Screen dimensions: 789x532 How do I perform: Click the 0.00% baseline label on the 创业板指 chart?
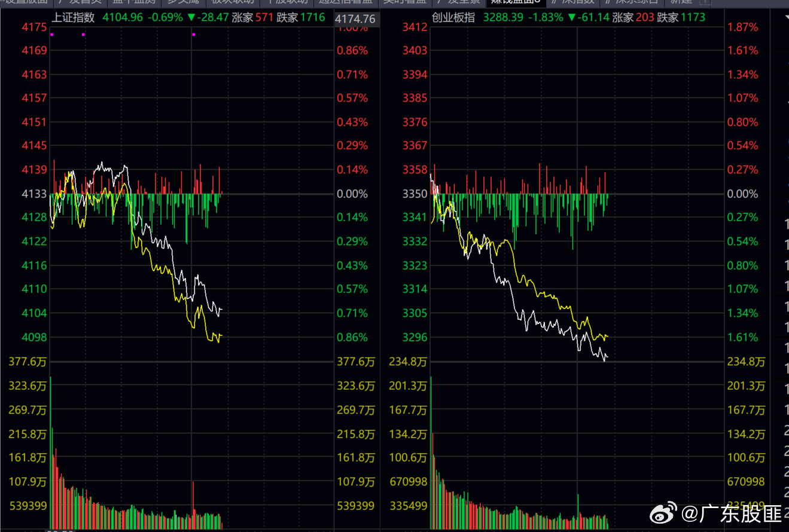tap(742, 194)
